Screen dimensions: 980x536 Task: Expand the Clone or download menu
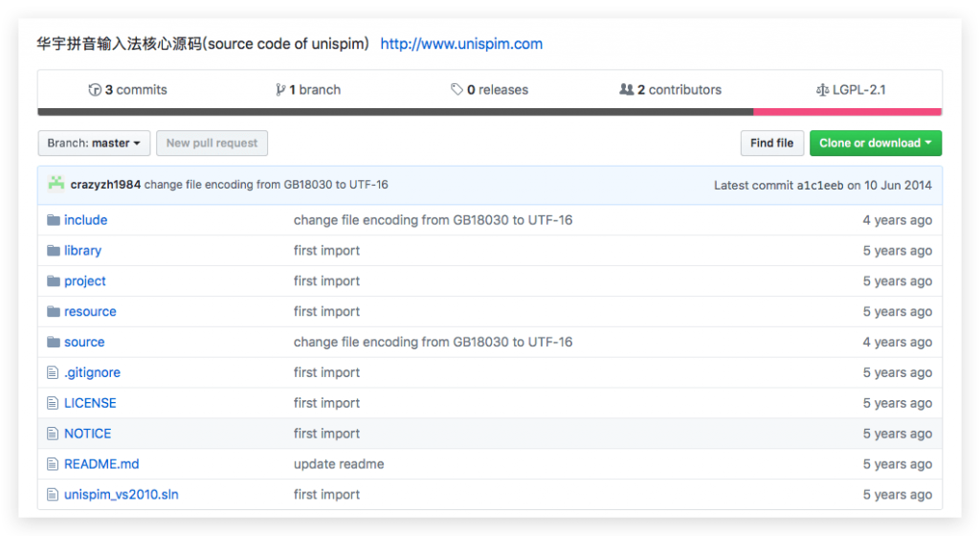(875, 144)
